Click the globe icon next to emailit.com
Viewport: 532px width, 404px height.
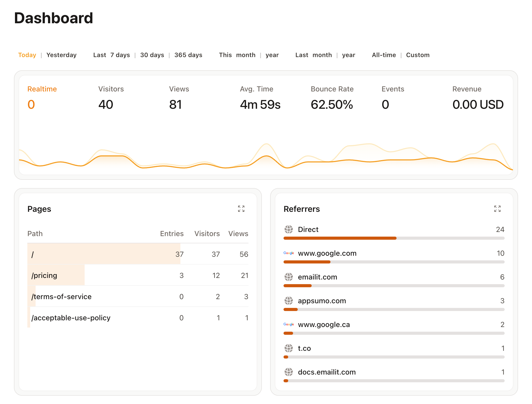[x=289, y=277]
